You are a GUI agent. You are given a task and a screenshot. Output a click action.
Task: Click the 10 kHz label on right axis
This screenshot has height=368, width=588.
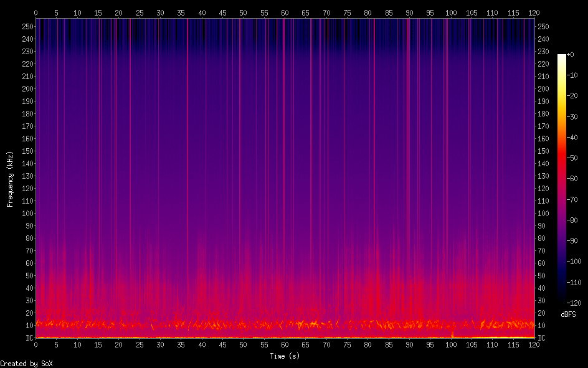pos(542,326)
